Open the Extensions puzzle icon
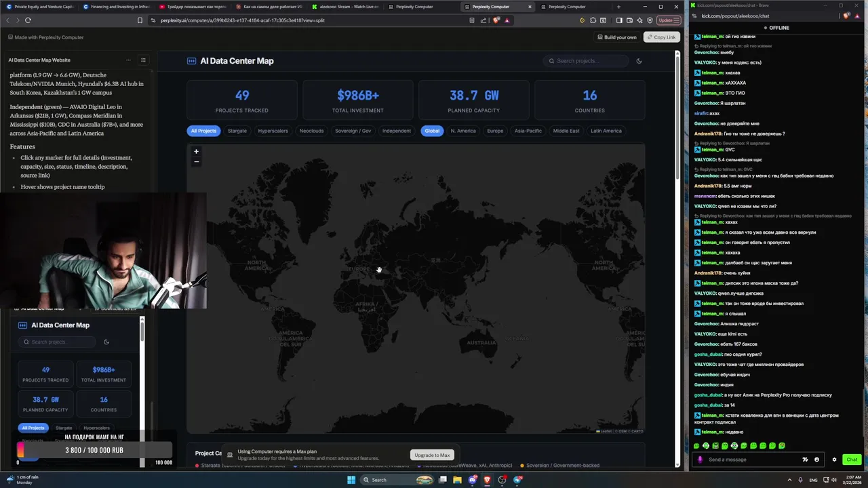The image size is (868, 488). coord(593,20)
